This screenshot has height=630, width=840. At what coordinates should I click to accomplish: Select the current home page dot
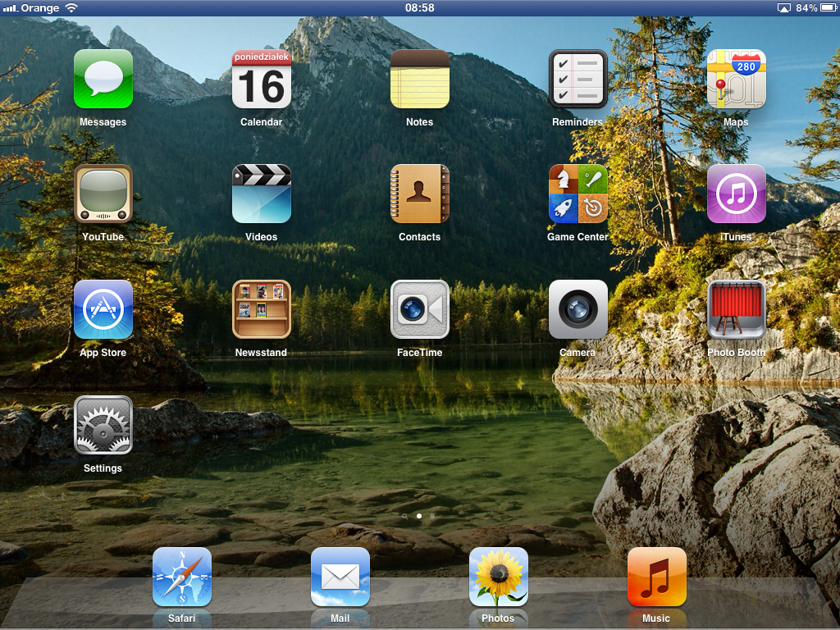[419, 516]
